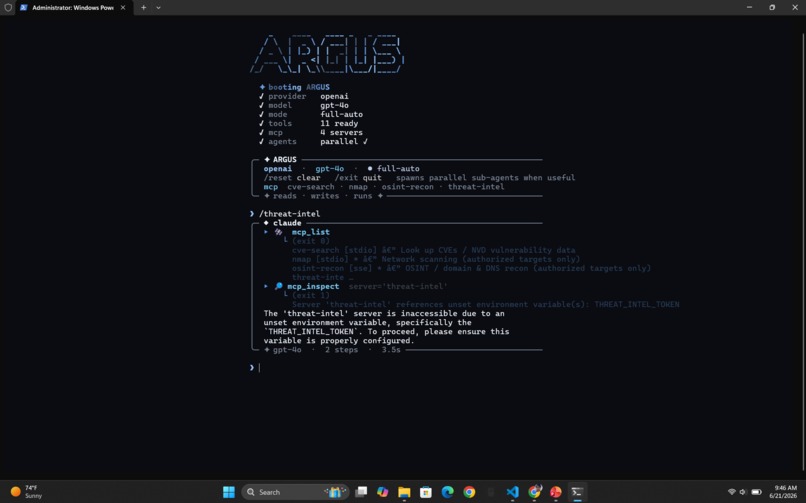The width and height of the screenshot is (806, 503).
Task: Click the "(exit 0)" result line
Action: point(310,241)
